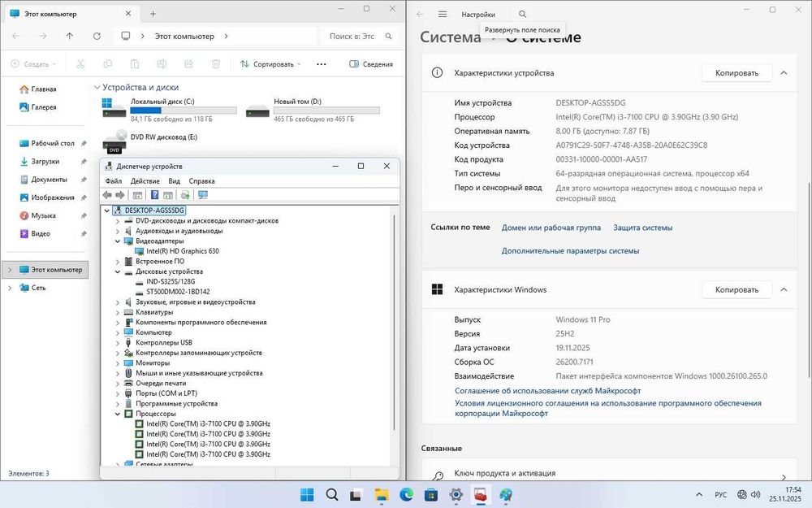Open the Справка menu
The height and width of the screenshot is (508, 812).
201,181
